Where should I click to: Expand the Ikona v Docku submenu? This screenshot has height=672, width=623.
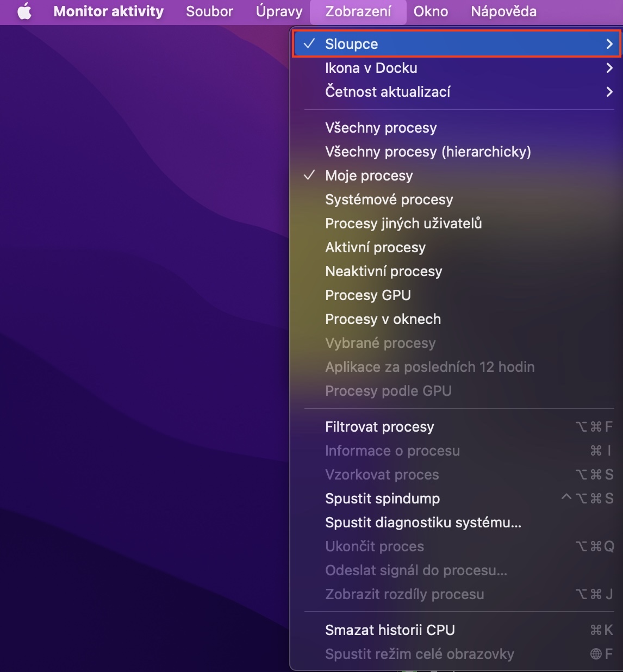click(x=457, y=68)
